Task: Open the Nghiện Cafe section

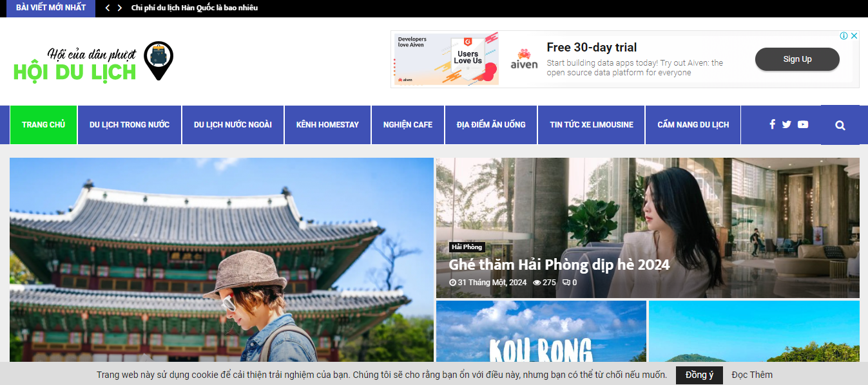Action: [x=408, y=125]
